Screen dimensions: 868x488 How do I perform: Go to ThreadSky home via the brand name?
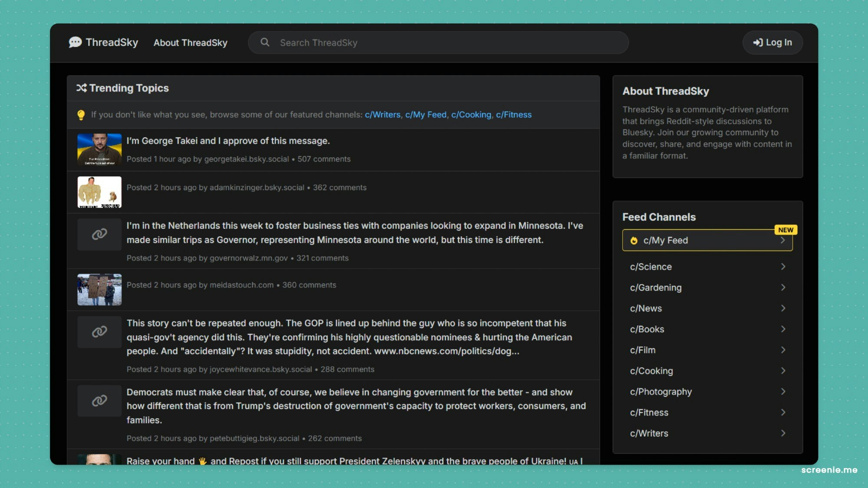112,42
